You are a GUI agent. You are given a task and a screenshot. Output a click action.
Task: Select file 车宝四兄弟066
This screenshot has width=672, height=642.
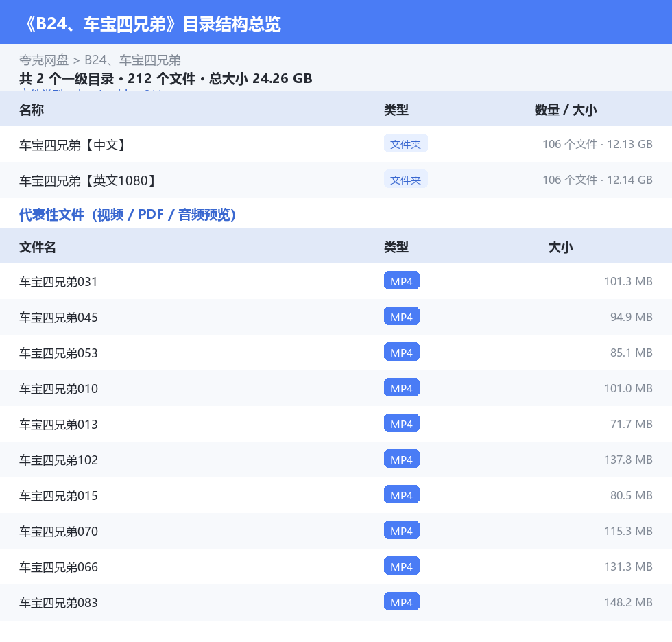click(x=58, y=567)
